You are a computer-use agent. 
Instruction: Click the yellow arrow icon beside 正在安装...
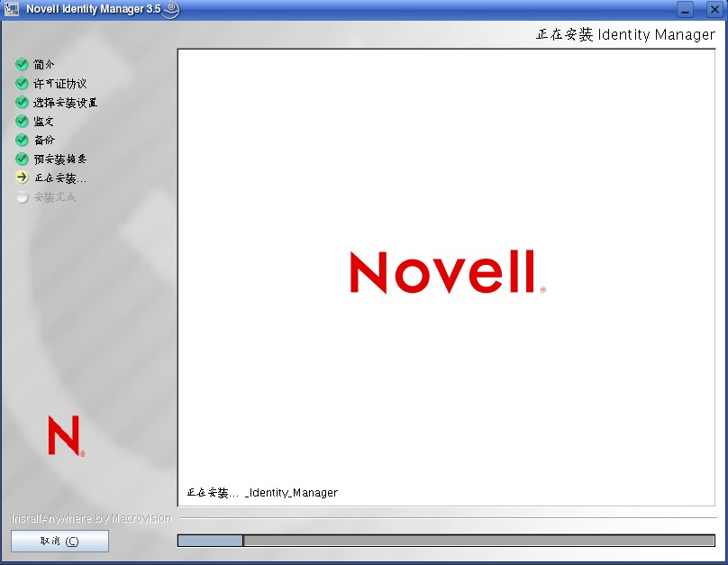pos(22,178)
